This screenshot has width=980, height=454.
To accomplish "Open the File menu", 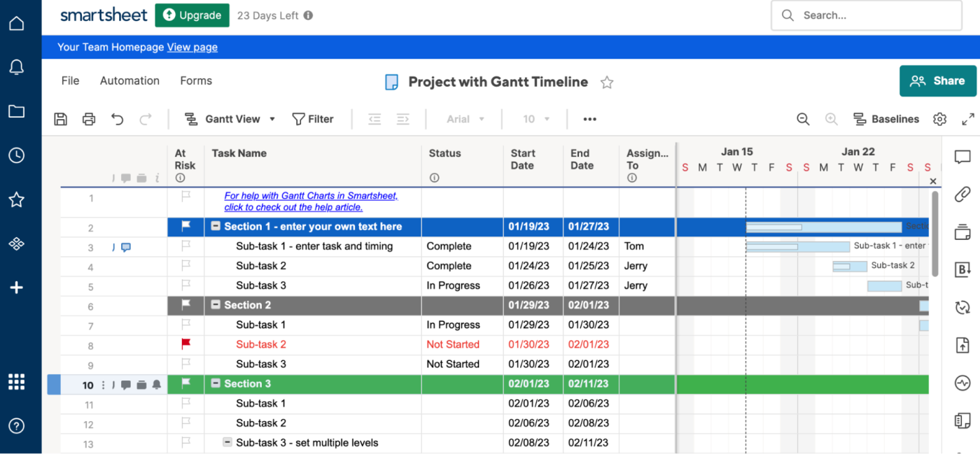I will [70, 80].
